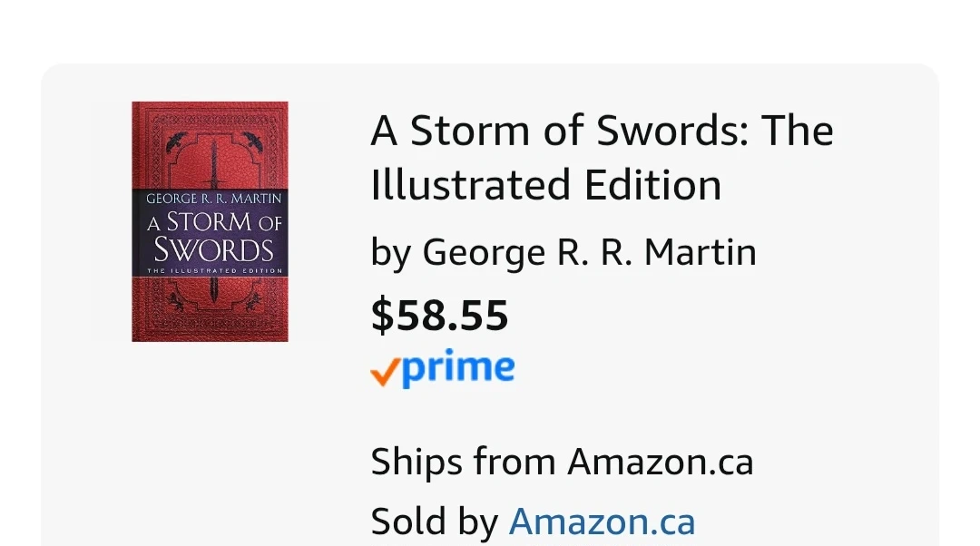Click the author line by George R. R. Martin
The image size is (980, 546).
(x=563, y=252)
